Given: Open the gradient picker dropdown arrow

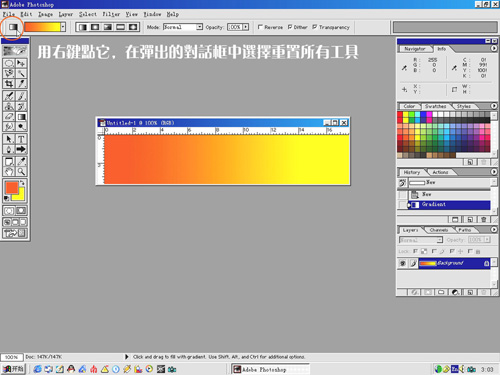Looking at the screenshot, I should 63,27.
